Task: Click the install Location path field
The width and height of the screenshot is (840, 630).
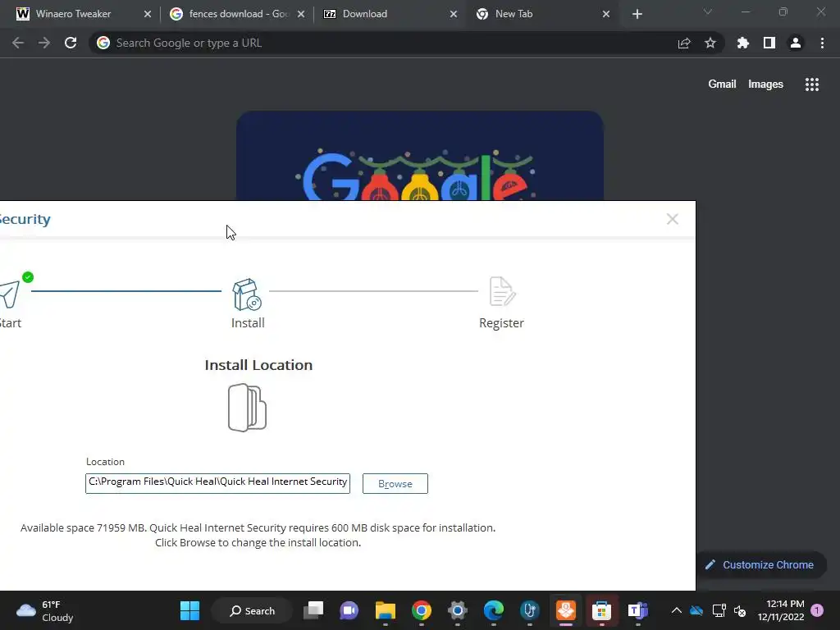Action: (217, 482)
